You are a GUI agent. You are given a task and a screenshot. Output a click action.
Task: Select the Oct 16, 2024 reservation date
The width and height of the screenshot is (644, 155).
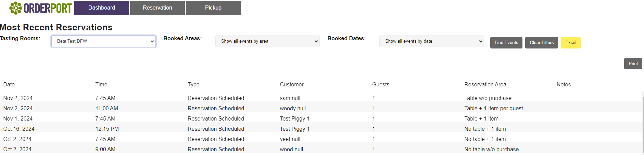tap(19, 129)
